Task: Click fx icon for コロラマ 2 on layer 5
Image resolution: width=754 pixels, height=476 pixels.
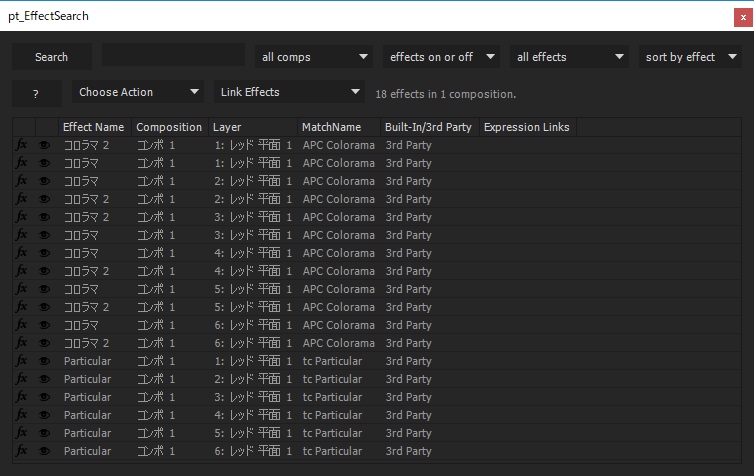Action: (22, 307)
